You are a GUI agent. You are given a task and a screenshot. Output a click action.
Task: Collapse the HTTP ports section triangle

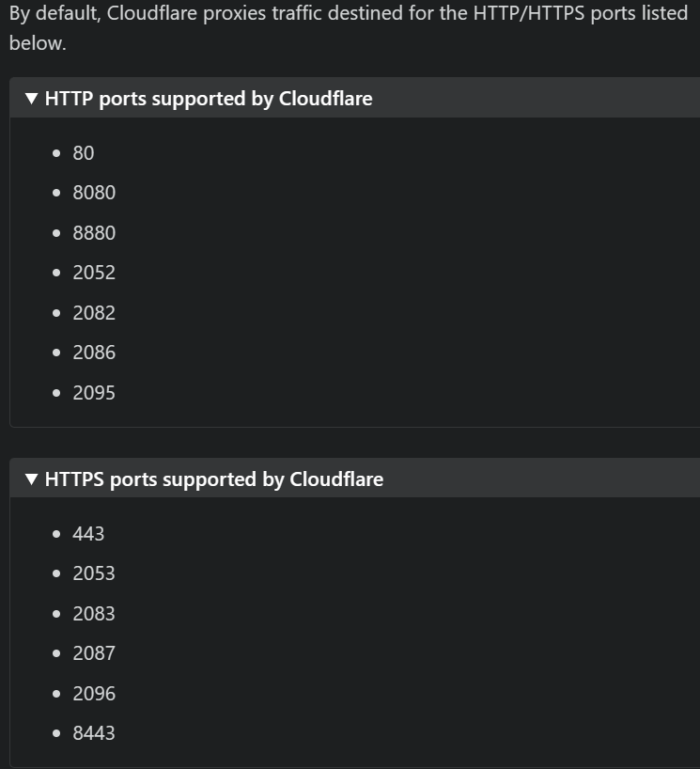point(32,99)
